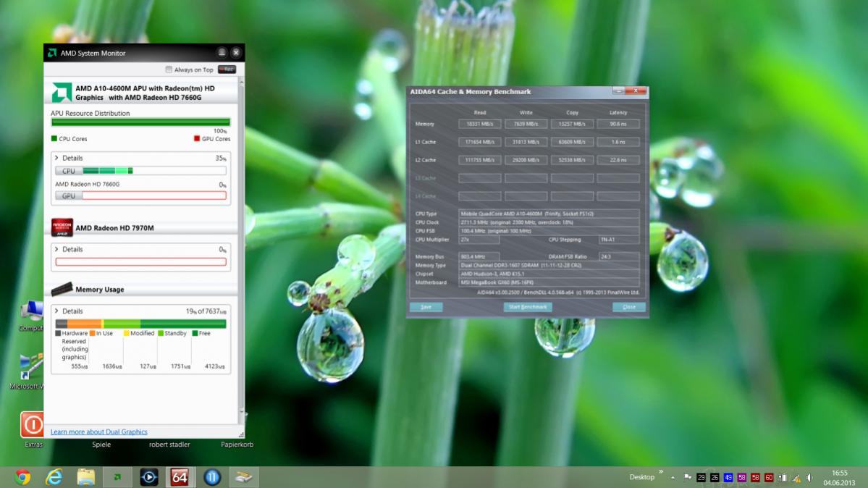
Task: Expand the Memory Usage Details section
Action: pyautogui.click(x=56, y=311)
